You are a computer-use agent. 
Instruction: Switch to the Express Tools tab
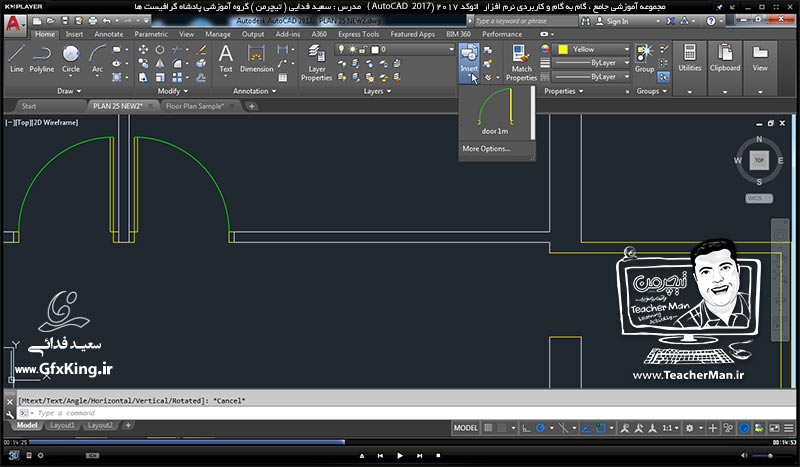pyautogui.click(x=359, y=34)
